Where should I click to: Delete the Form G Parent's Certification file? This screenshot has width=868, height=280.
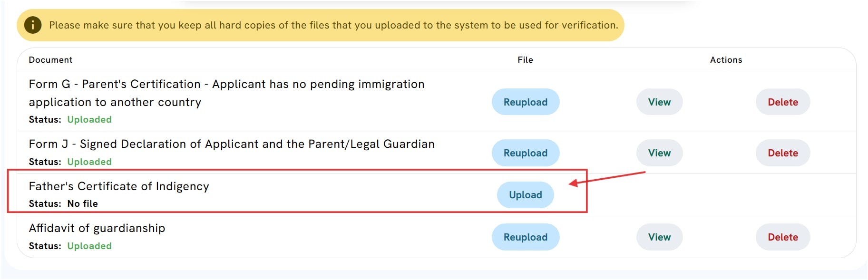(x=783, y=102)
